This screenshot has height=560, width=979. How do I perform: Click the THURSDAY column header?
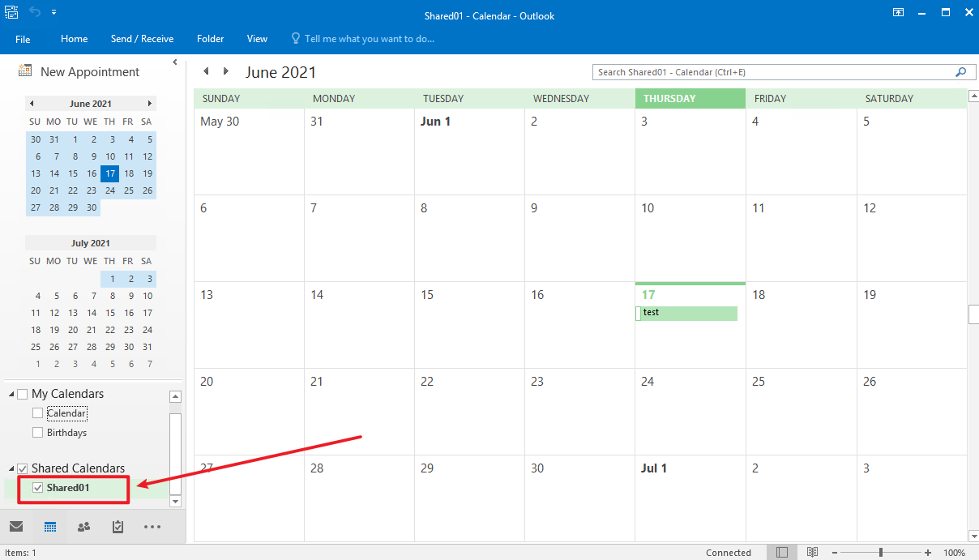tap(690, 98)
